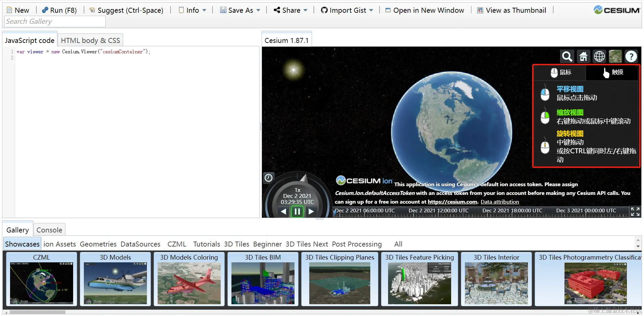
Task: Open 3D Tiles Photogrammetry Classification demo
Action: pyautogui.click(x=588, y=279)
